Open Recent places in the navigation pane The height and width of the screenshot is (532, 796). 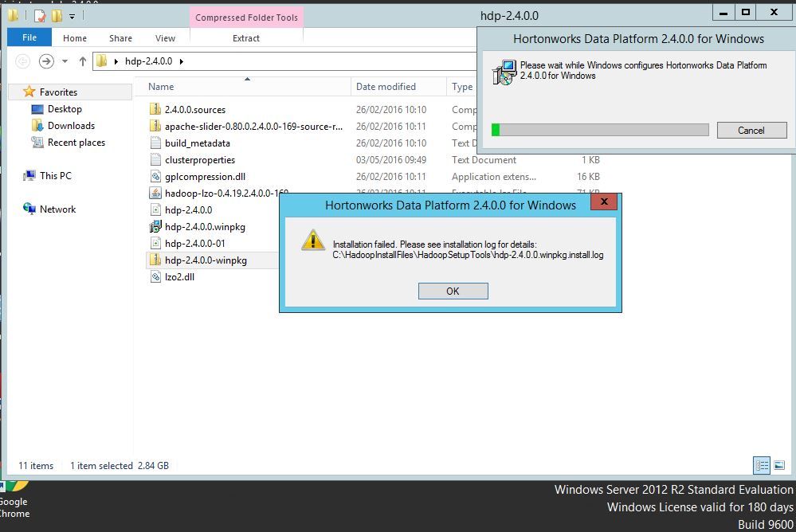pos(76,142)
